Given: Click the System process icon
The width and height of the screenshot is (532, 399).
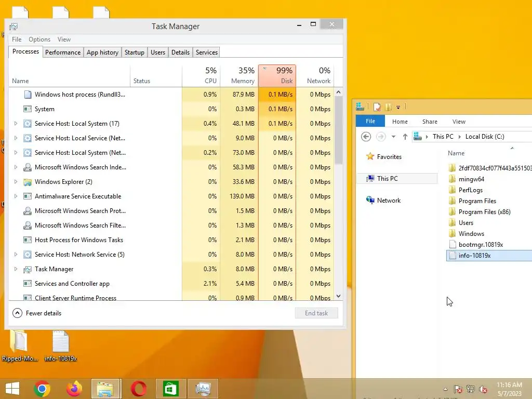Looking at the screenshot, I should tap(28, 109).
